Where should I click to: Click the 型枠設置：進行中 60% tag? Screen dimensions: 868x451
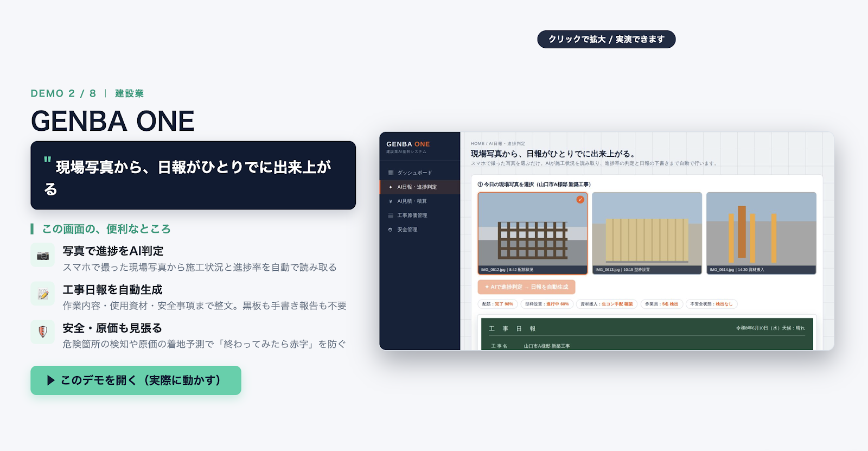547,304
